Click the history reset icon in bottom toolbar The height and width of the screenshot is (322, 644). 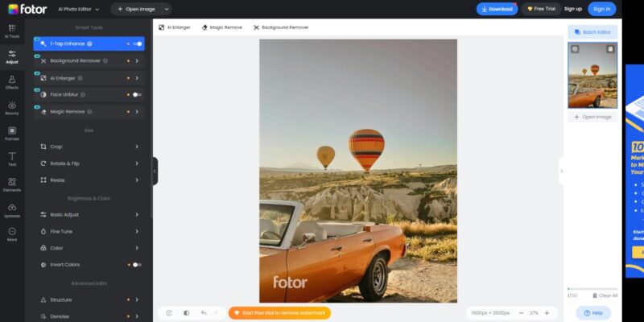169,313
